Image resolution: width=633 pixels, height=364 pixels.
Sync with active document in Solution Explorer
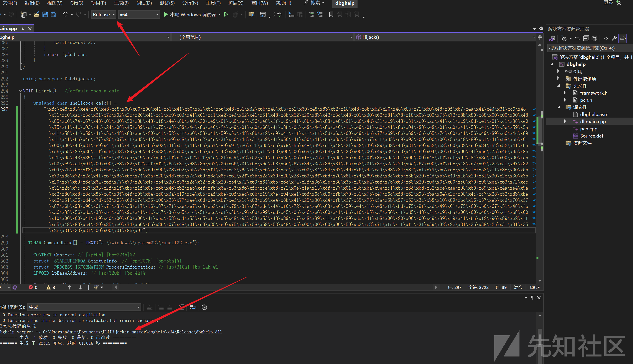pos(577,38)
